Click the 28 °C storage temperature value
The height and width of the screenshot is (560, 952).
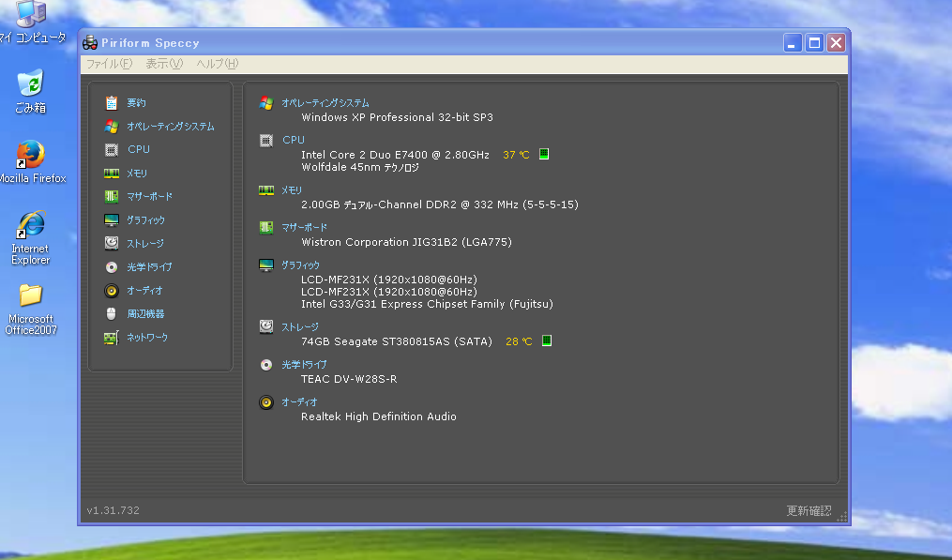[x=519, y=341]
